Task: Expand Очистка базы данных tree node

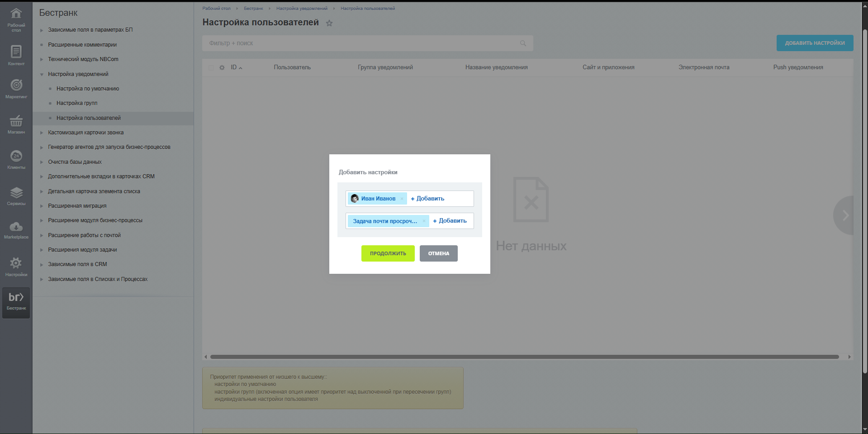Action: 42,162
